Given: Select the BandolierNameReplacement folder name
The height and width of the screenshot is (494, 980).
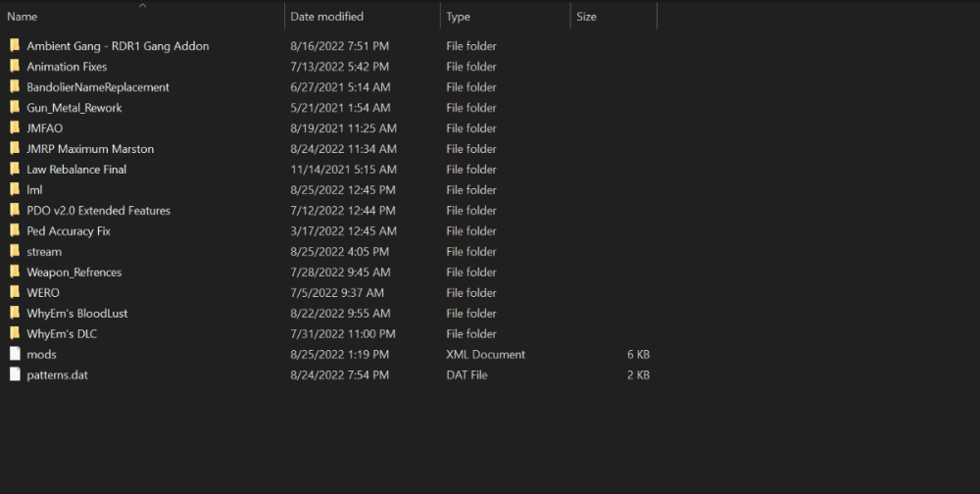Looking at the screenshot, I should (x=98, y=87).
